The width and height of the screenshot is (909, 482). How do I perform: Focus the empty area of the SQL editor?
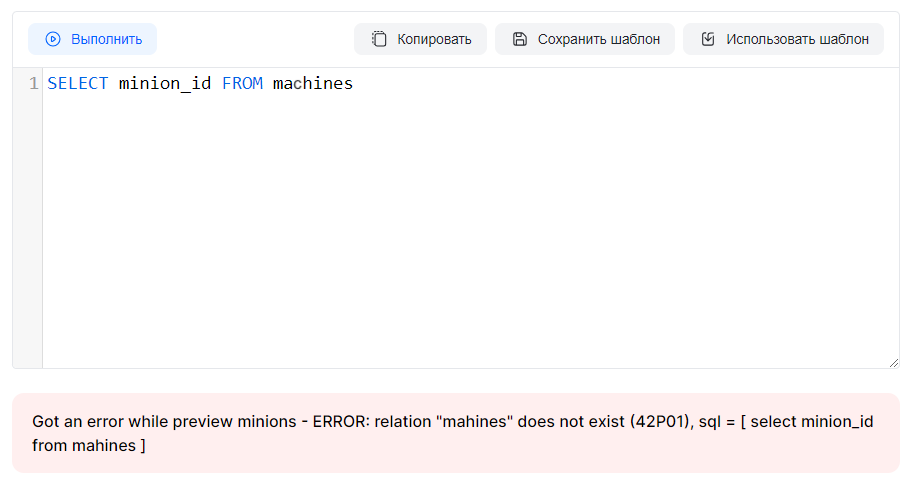(470, 230)
